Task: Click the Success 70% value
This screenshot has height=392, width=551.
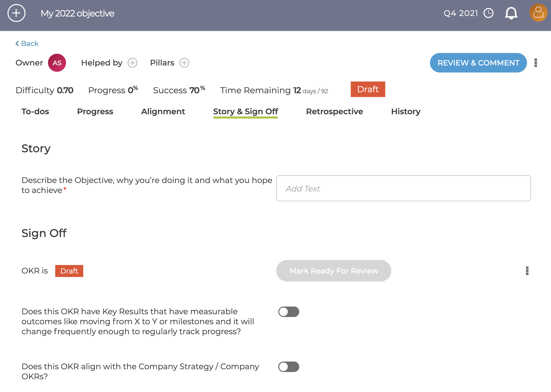Action: point(179,90)
